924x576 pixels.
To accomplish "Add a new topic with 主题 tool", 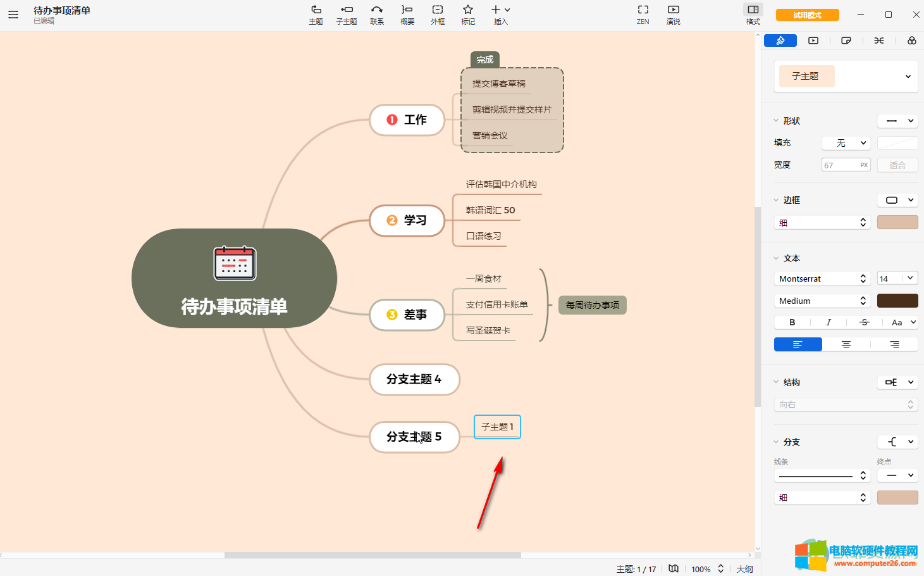I will [316, 15].
